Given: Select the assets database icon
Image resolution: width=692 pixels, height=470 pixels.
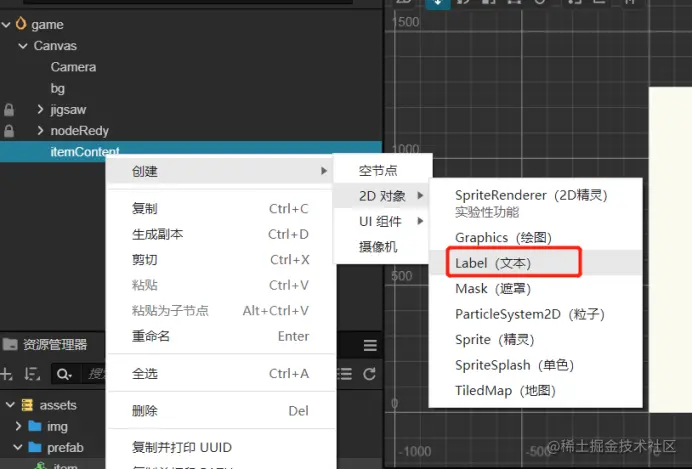Looking at the screenshot, I should [x=27, y=405].
